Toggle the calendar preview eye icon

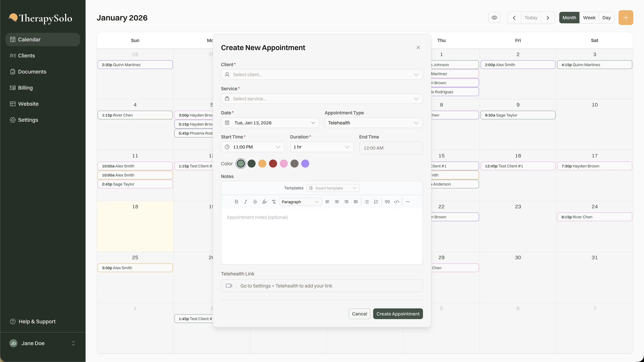[x=495, y=17]
